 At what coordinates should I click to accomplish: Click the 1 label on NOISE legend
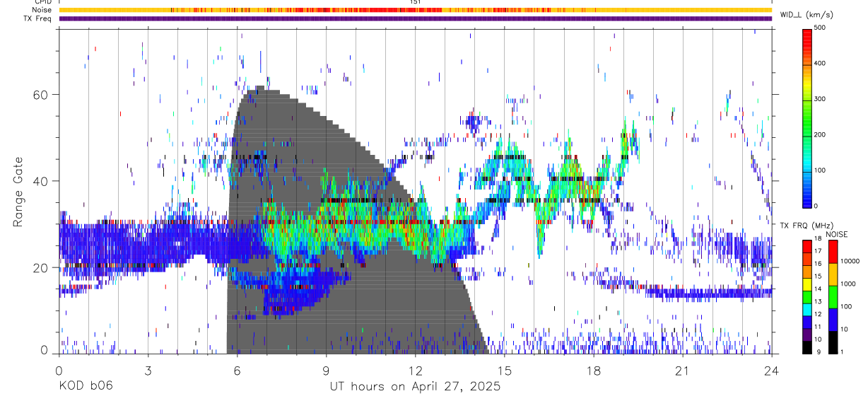[843, 353]
